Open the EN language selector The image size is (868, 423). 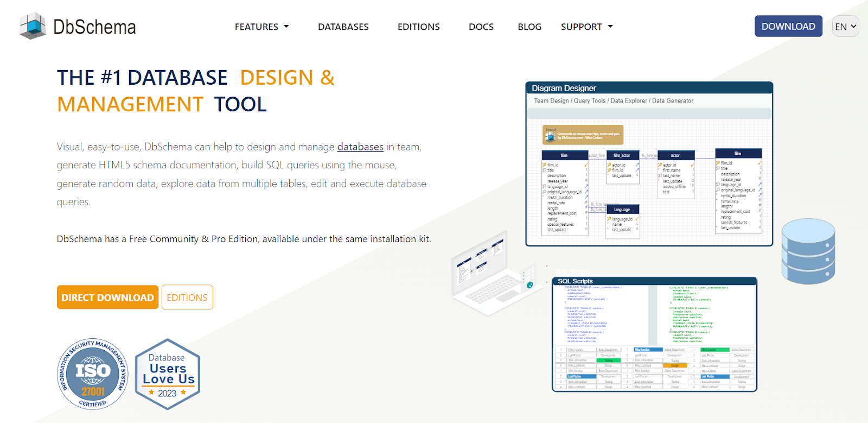(x=845, y=26)
